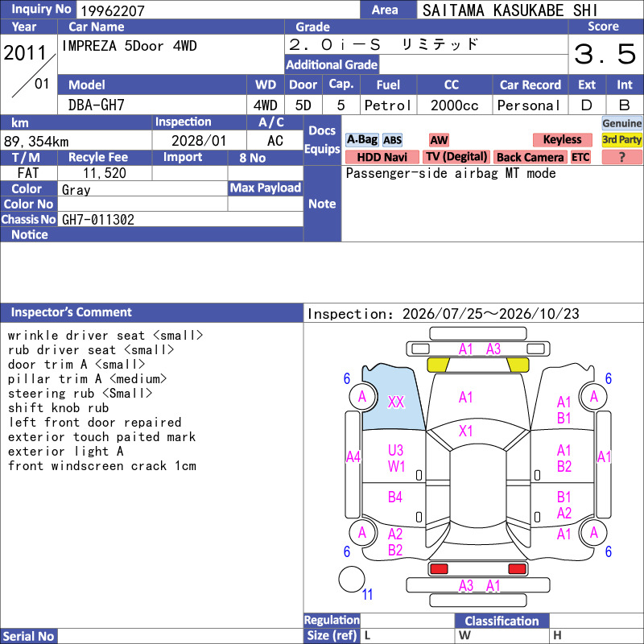
Task: Click the fuel value Petrol
Action: [x=388, y=105]
